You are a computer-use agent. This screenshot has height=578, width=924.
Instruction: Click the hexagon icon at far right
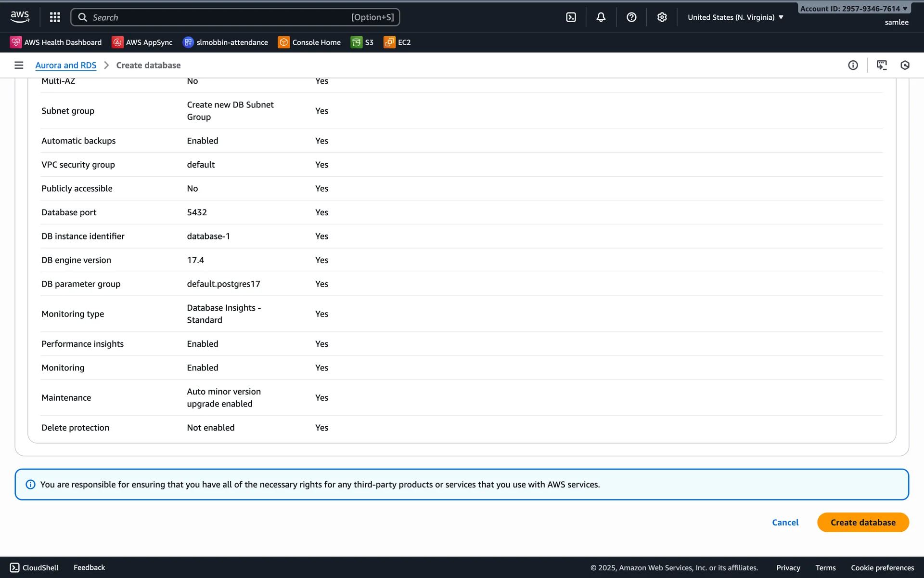905,65
